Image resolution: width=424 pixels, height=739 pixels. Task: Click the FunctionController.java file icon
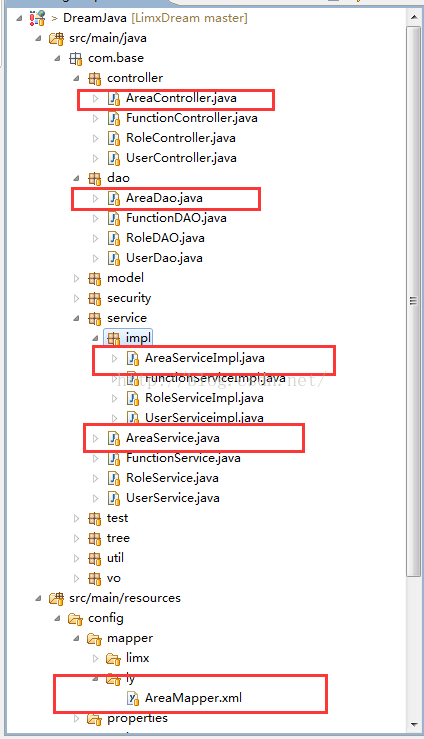click(x=114, y=118)
